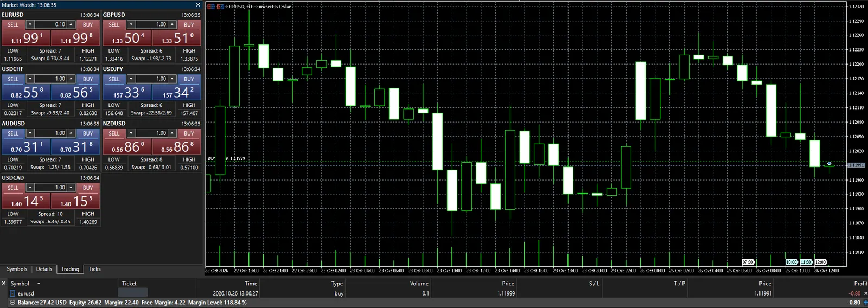
Task: Switch to the Ticks tab
Action: coord(94,269)
